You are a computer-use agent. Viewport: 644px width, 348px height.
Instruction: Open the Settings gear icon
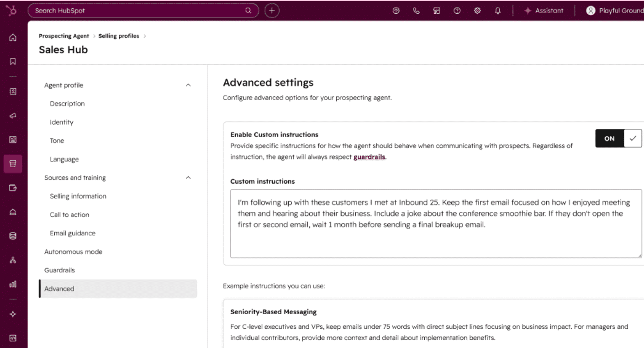coord(477,11)
